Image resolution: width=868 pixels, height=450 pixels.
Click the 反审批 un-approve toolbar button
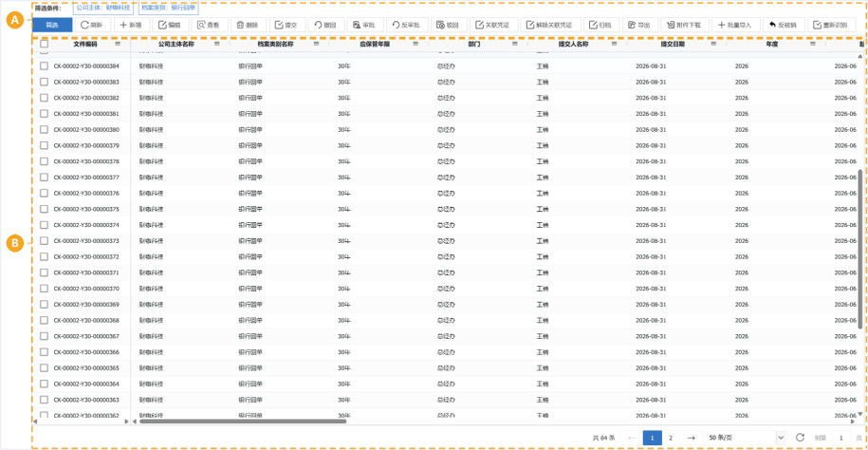click(x=407, y=25)
